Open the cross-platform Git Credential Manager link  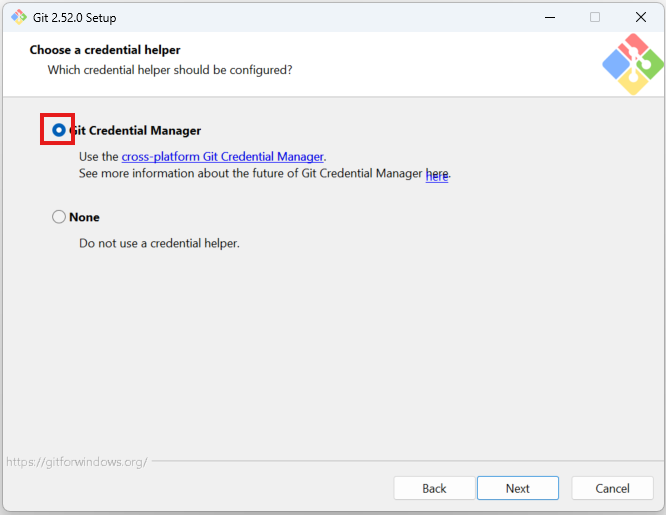(222, 157)
